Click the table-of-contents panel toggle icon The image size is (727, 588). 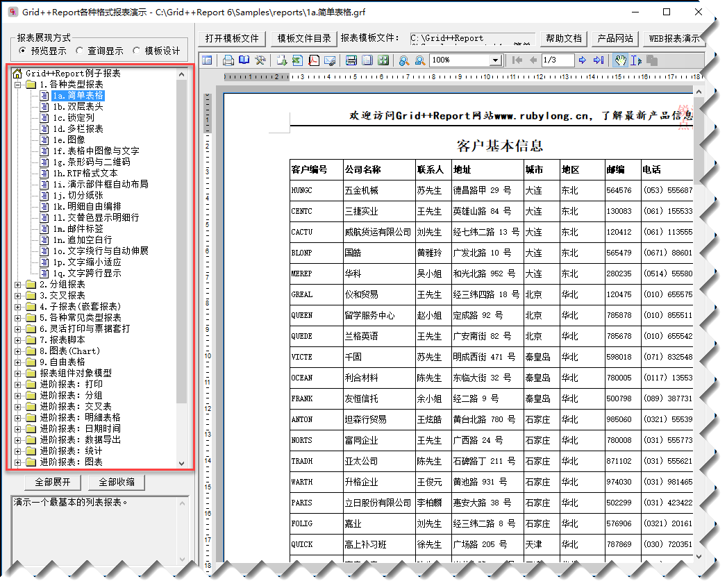(x=207, y=60)
